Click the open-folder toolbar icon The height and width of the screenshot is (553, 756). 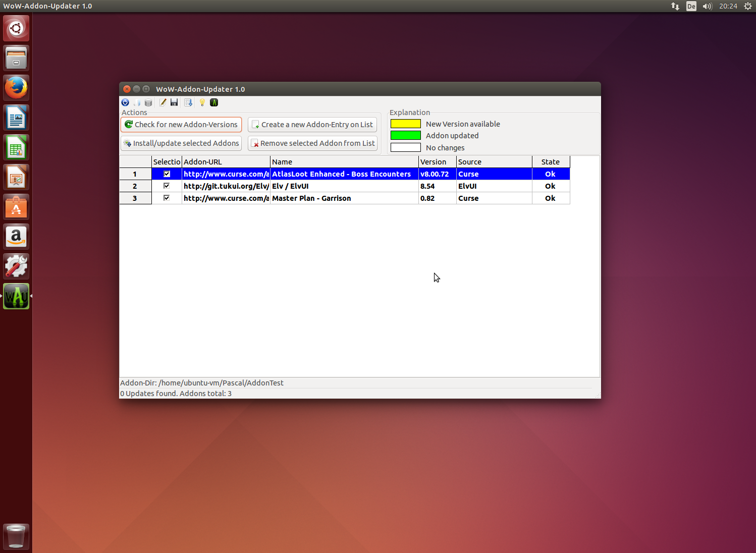coord(137,102)
